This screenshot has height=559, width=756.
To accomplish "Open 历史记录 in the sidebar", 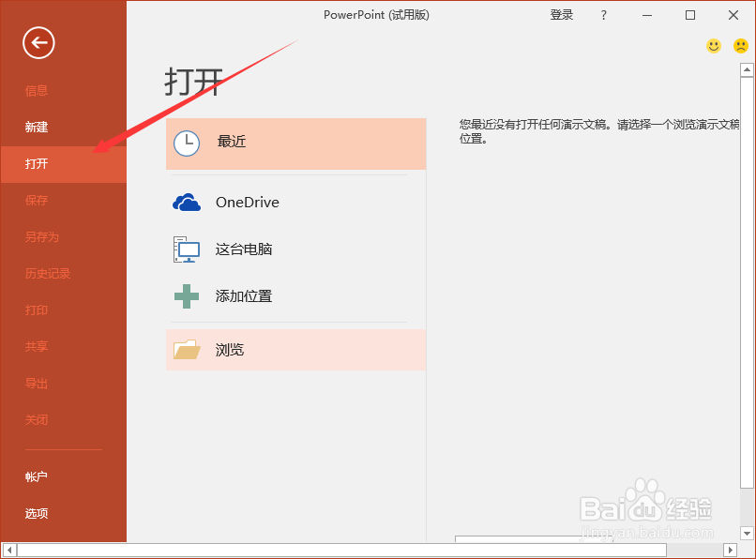I will 48,274.
